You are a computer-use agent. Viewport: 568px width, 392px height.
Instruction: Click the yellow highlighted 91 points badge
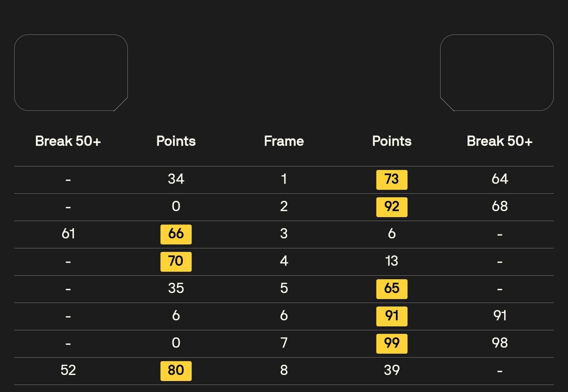392,316
